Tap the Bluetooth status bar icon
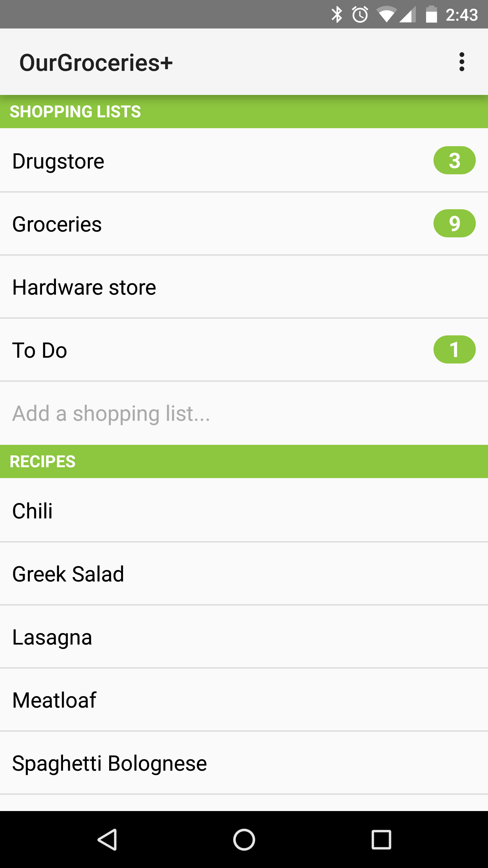The image size is (488, 868). pyautogui.click(x=337, y=15)
